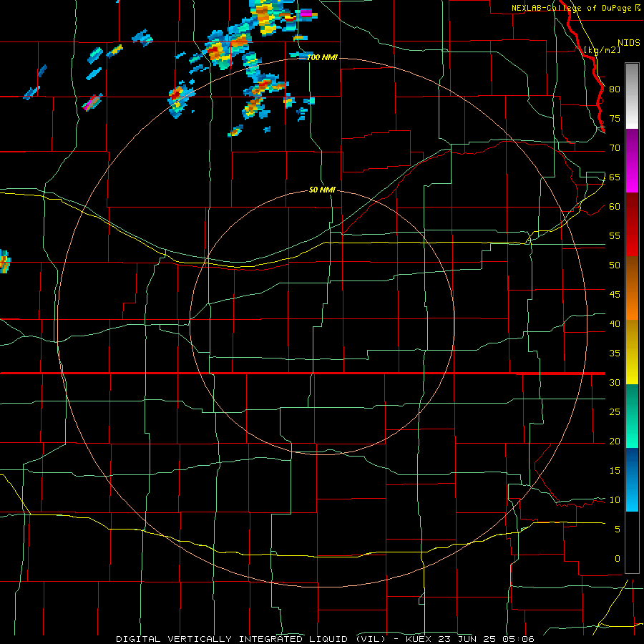Click the DIGITAL VERTICALLY INTEGRATED LIQUID (VIL) title

pyautogui.click(x=251, y=639)
